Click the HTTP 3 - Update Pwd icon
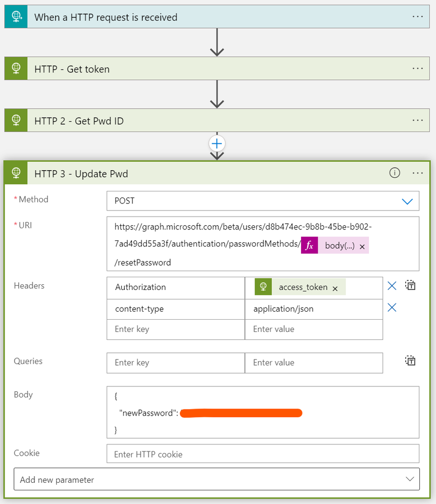This screenshot has width=436, height=504. click(x=16, y=173)
